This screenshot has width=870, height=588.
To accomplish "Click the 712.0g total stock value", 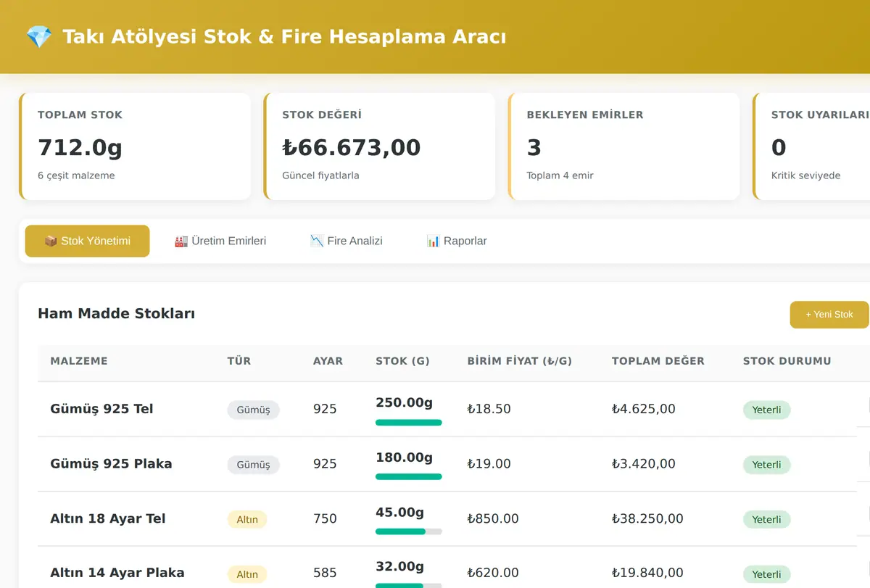I will pos(80,147).
